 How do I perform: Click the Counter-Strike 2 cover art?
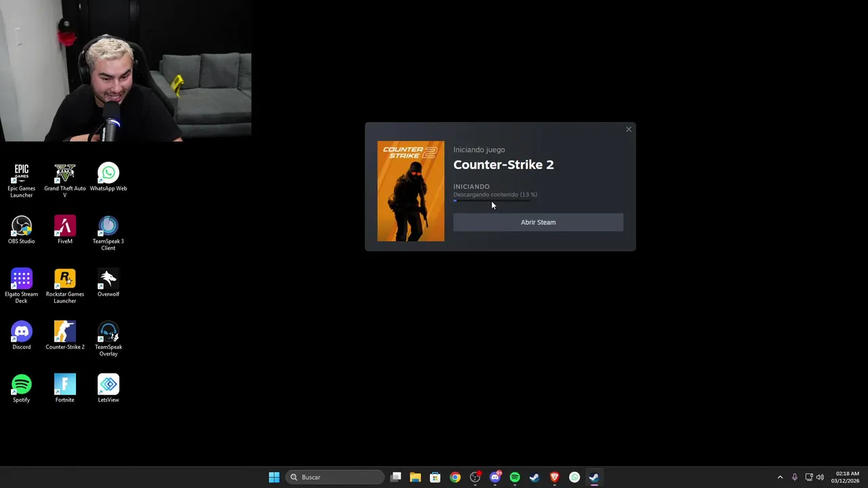tap(411, 191)
